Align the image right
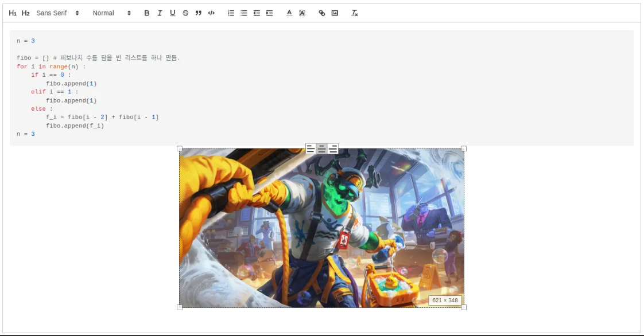Image resolution: width=644 pixels, height=336 pixels. pyautogui.click(x=333, y=149)
